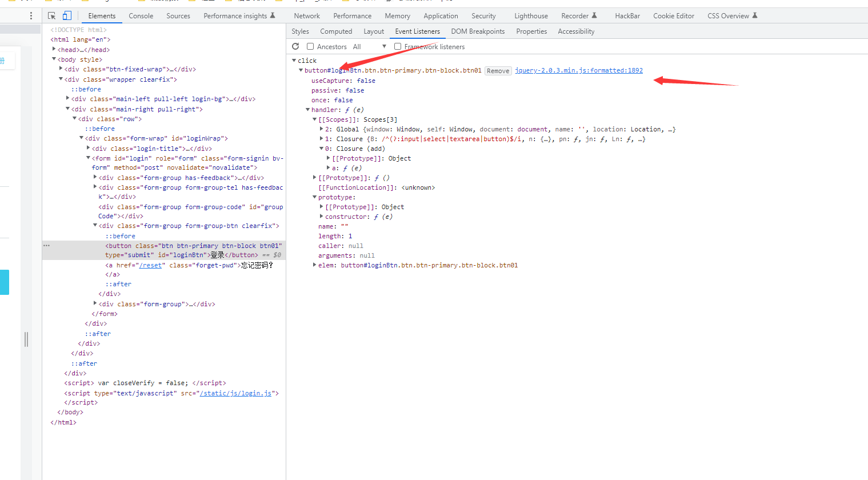Image resolution: width=868 pixels, height=480 pixels.
Task: Expand the head element in DOM tree
Action: click(54, 50)
